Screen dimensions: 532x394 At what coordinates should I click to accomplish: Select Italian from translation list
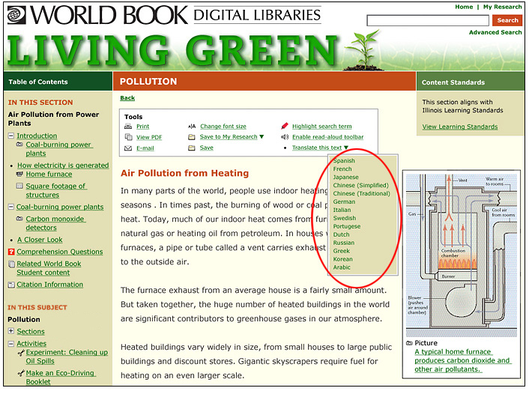(342, 210)
